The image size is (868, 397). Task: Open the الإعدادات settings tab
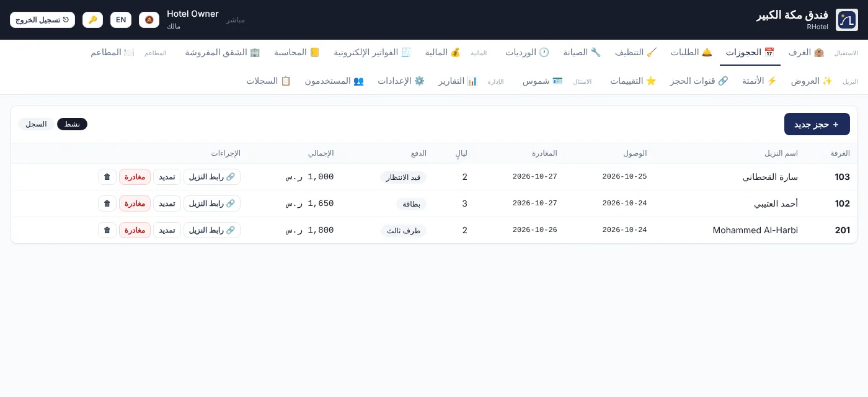click(x=401, y=81)
